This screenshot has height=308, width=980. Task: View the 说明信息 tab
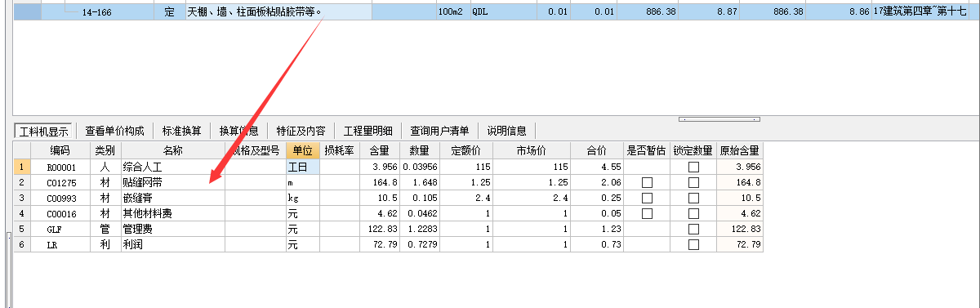pos(507,130)
